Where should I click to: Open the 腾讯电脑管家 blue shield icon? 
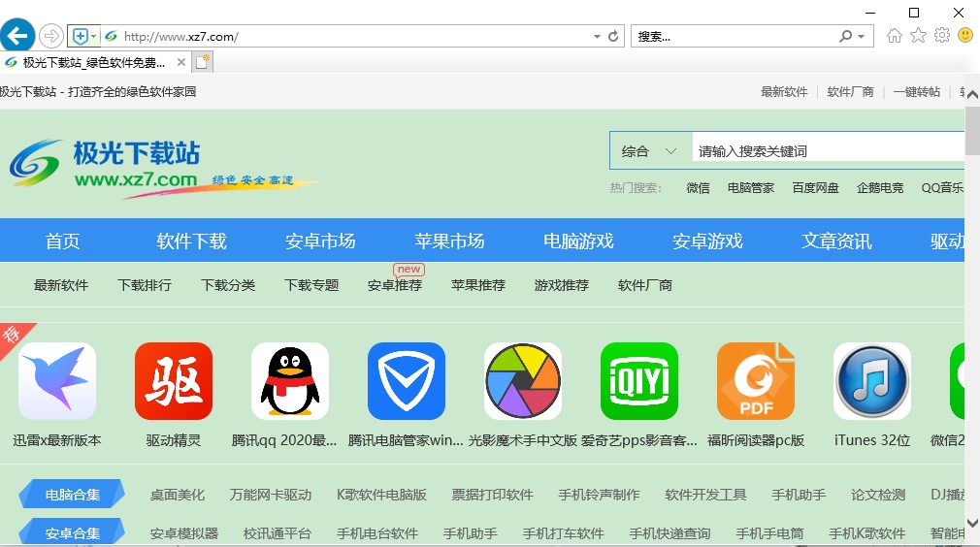(407, 381)
